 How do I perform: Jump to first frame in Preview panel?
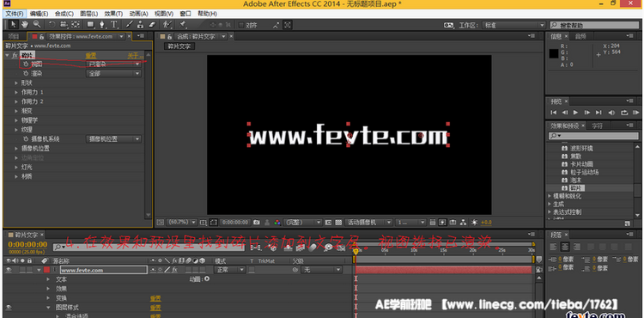pyautogui.click(x=554, y=113)
